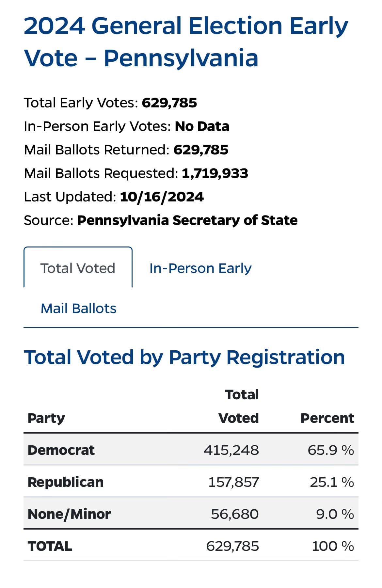This screenshot has height=588, width=382.
Task: Click the Total Early Votes figure
Action: [169, 103]
